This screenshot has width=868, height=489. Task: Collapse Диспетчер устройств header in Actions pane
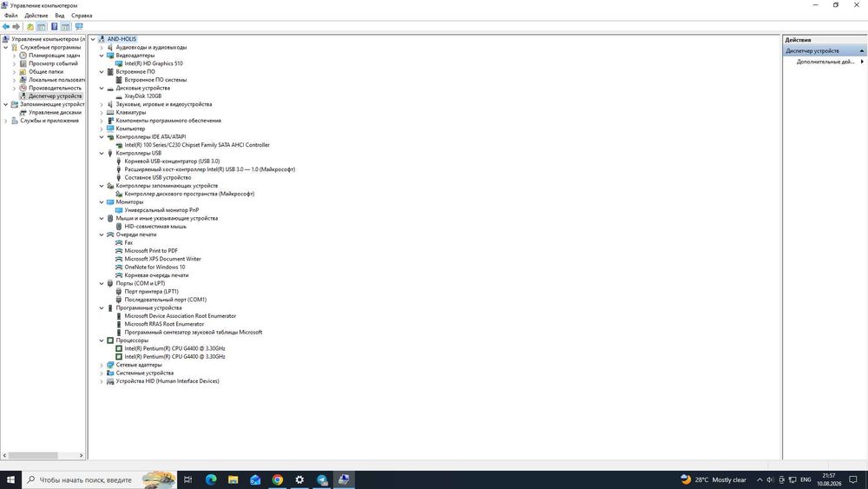coord(861,51)
